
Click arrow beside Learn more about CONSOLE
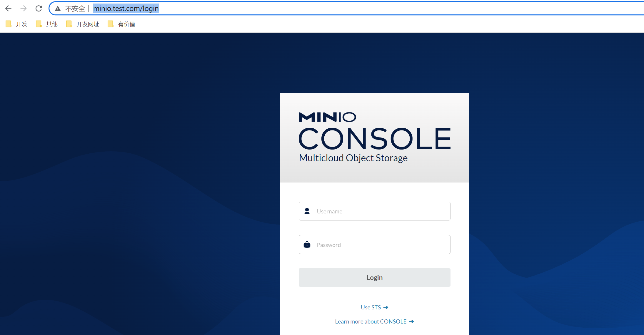point(411,321)
